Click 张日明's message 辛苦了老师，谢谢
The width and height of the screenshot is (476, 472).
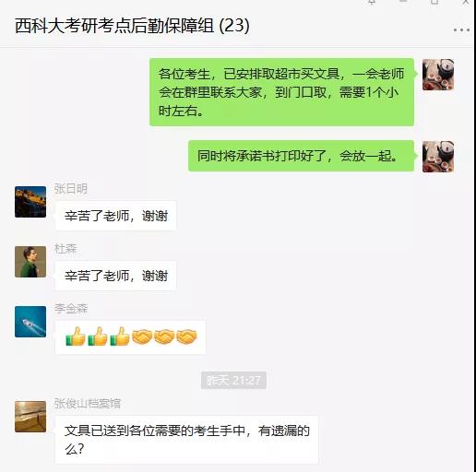(115, 216)
